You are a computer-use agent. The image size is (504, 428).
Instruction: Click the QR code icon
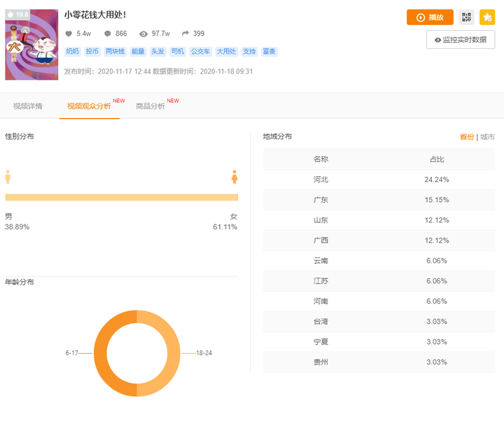pos(466,17)
